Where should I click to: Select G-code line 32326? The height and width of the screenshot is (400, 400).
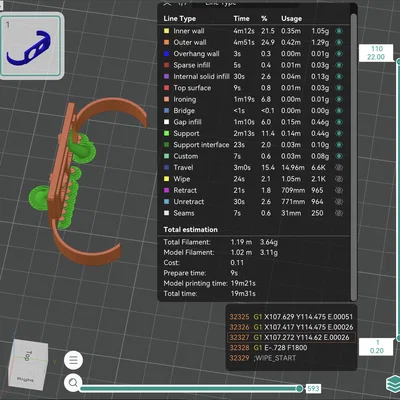coord(291,327)
